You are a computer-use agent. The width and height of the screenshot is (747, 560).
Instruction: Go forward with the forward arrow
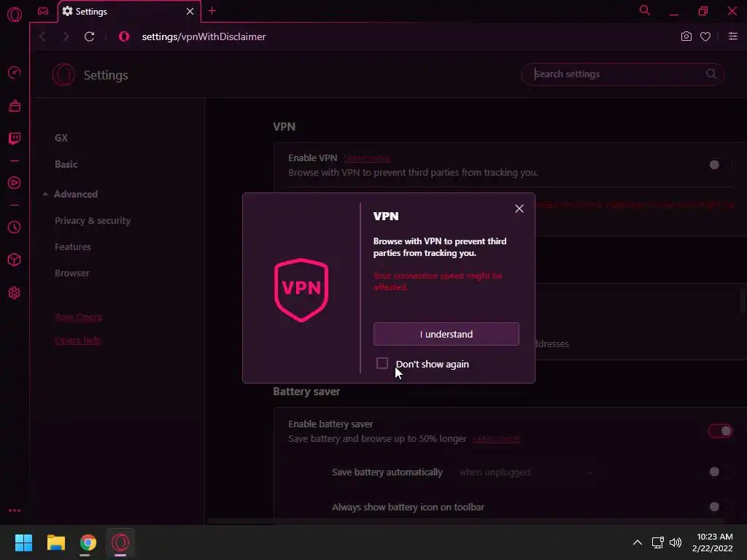pyautogui.click(x=66, y=36)
